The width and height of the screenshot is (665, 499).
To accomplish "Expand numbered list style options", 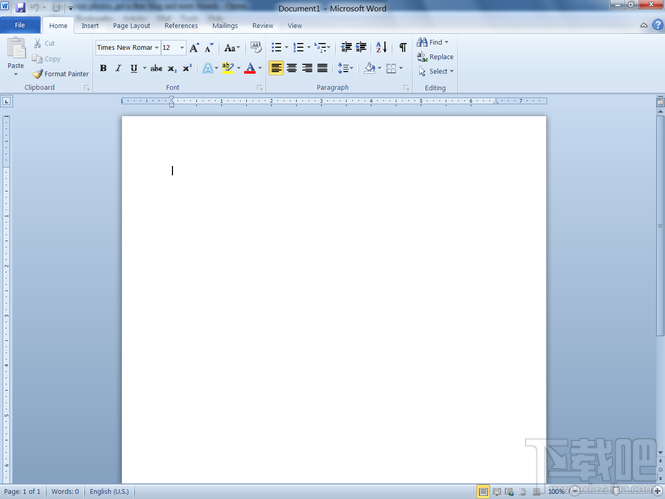I will click(x=309, y=47).
